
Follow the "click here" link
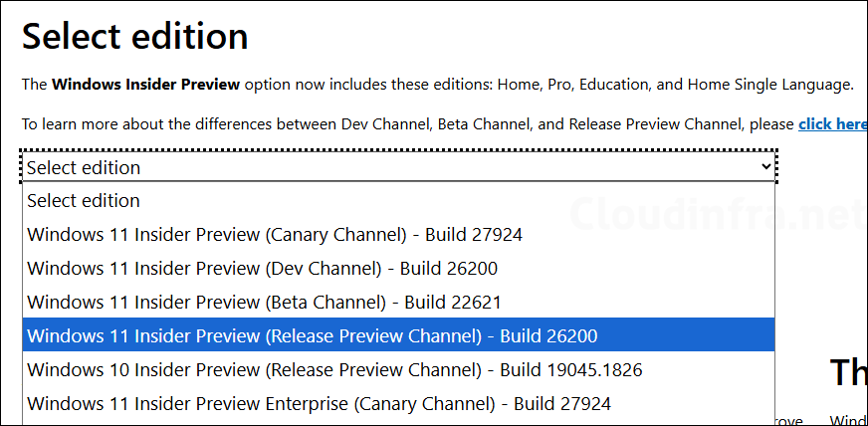point(832,124)
